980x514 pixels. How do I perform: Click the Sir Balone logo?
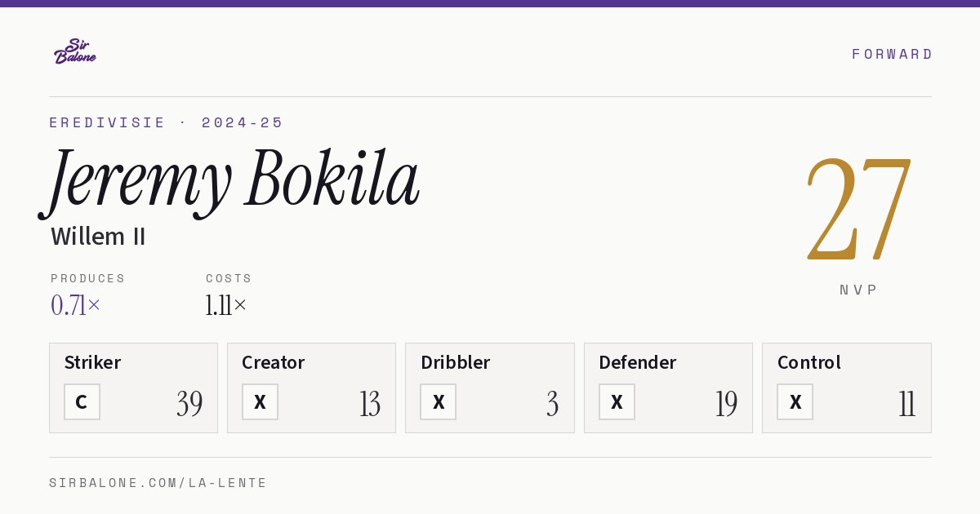[x=75, y=51]
